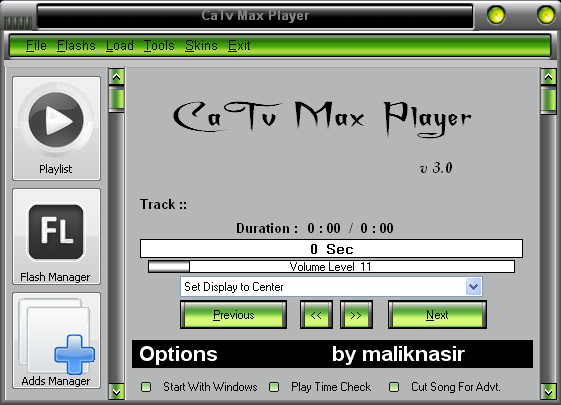Click the 'by maliknasir' credit text

(398, 354)
